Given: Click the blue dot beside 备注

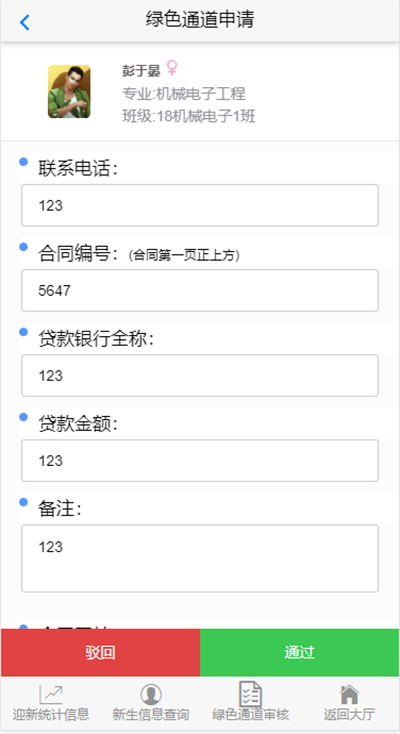Looking at the screenshot, I should [x=23, y=502].
